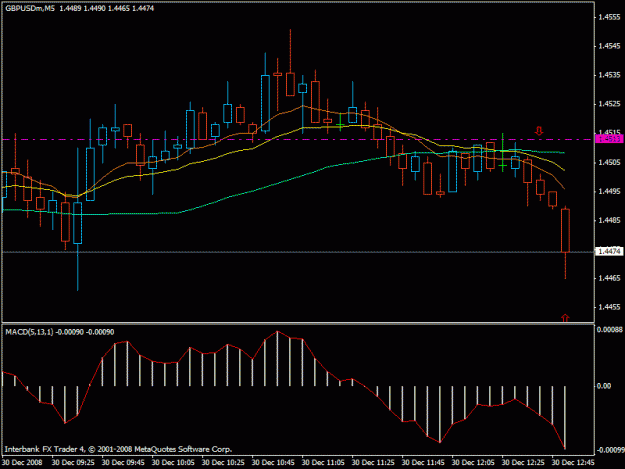Click the 1.4465 price scale value
This screenshot has width=625, height=469.
[609, 278]
